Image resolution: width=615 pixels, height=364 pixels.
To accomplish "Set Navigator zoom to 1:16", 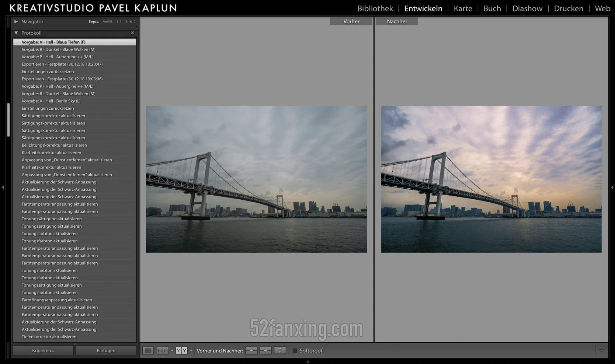I will (128, 22).
